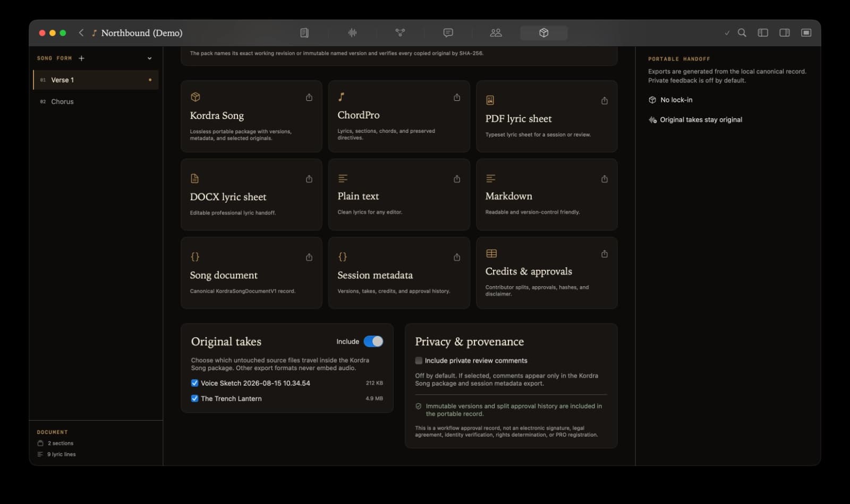This screenshot has width=850, height=504.
Task: Enable Include private review comments checkbox
Action: tap(419, 361)
